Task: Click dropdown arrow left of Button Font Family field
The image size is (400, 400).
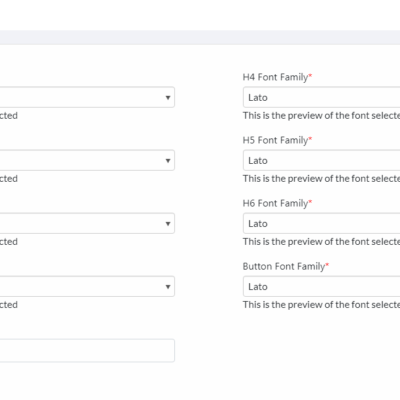Action: 168,286
